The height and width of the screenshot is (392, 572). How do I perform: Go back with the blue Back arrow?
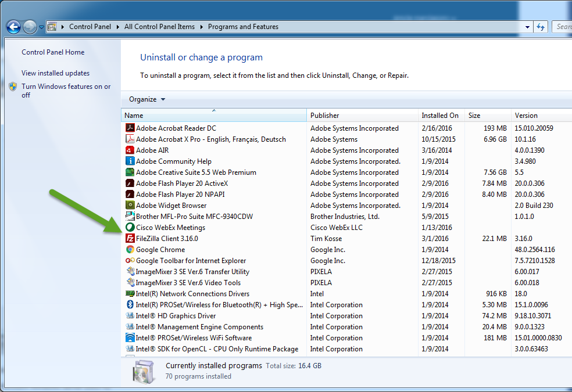point(13,27)
